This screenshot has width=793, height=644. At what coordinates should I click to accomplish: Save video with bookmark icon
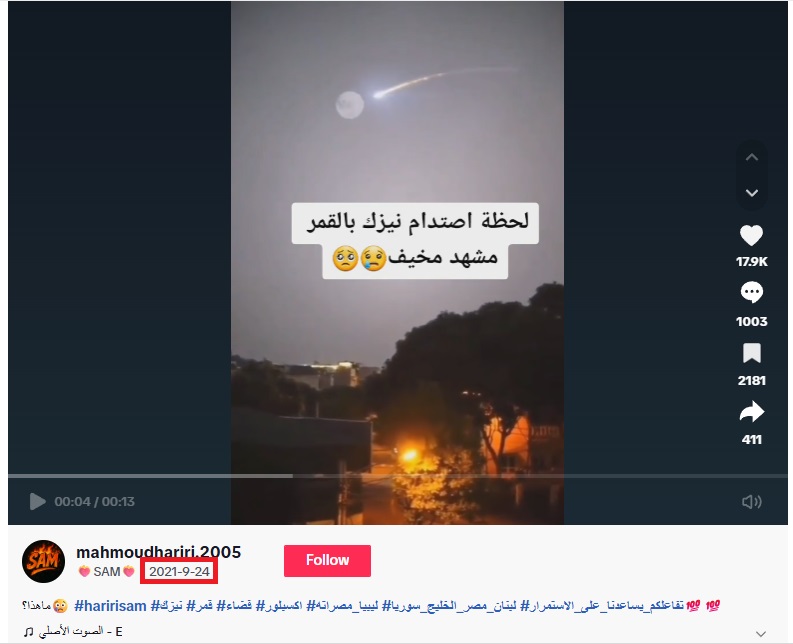(x=752, y=353)
